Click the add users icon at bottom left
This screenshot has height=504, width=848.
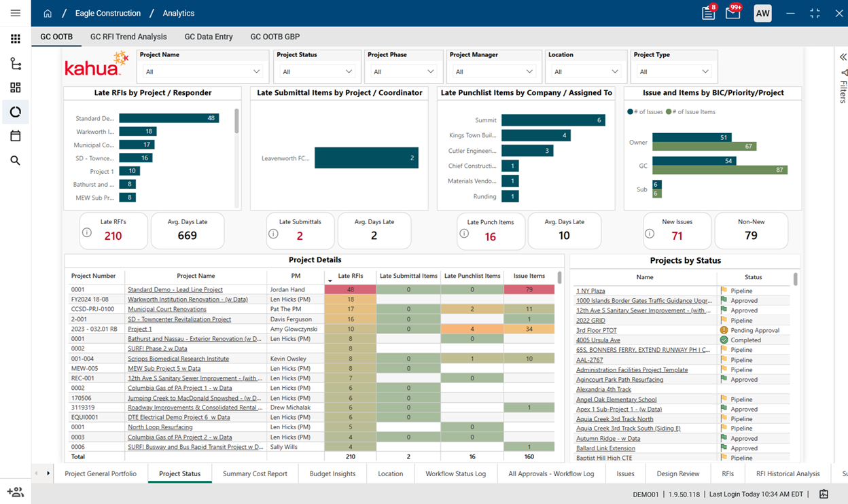point(15,492)
